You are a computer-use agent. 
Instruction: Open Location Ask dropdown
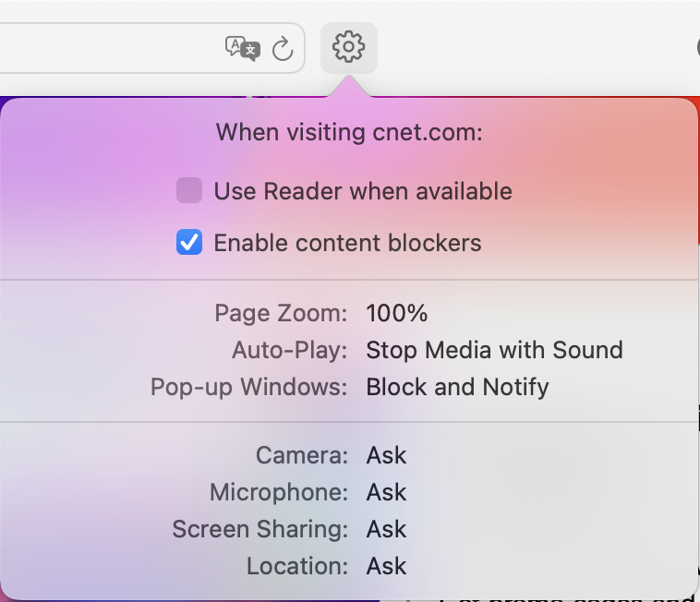(x=386, y=566)
